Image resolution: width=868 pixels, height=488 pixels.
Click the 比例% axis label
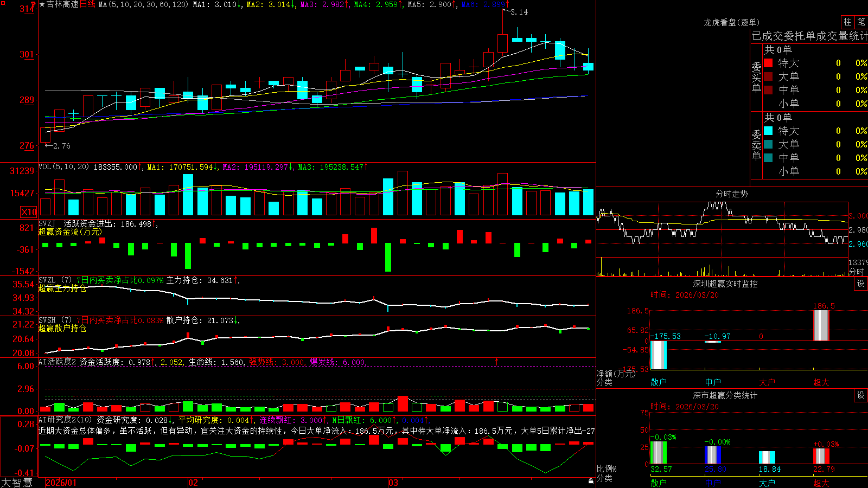point(607,468)
